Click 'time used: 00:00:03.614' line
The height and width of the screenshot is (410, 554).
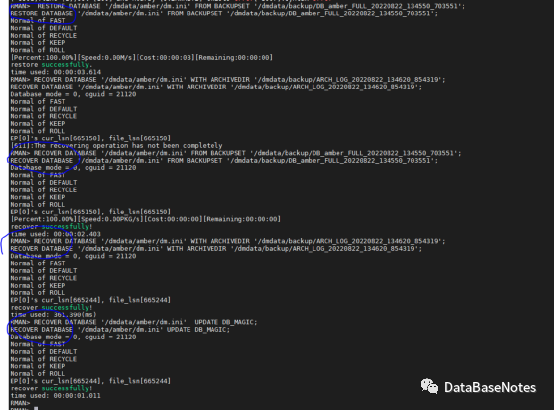pos(55,72)
